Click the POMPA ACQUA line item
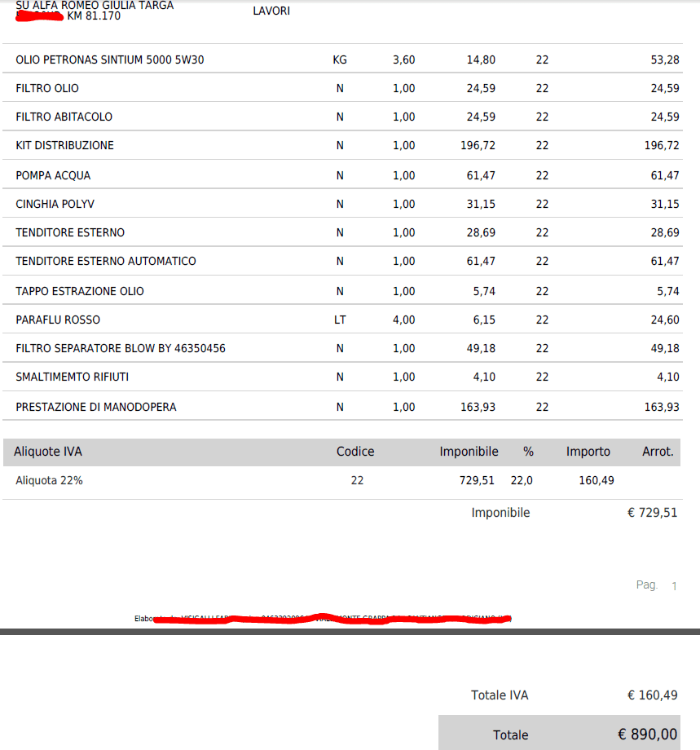Screen dimensions: 700x750 point(53,175)
